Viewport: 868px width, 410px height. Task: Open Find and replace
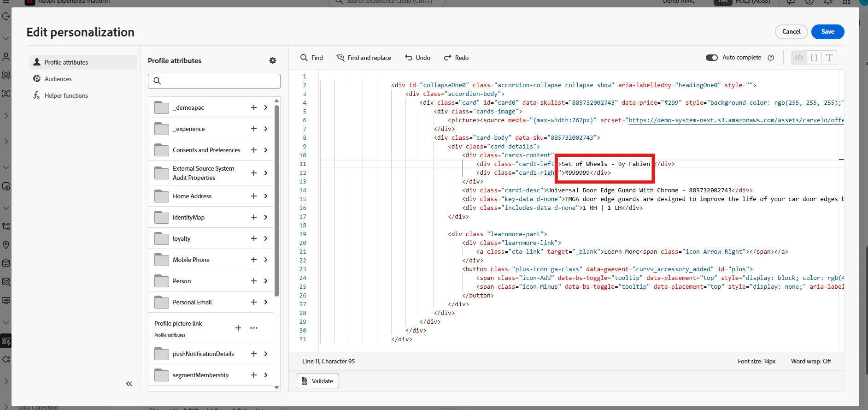(x=364, y=58)
